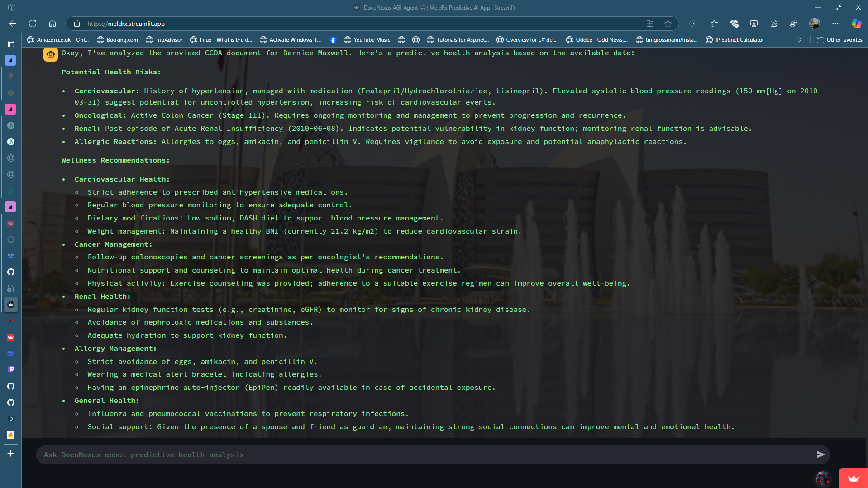
Task: Open the Other favorites folder
Action: tap(840, 40)
